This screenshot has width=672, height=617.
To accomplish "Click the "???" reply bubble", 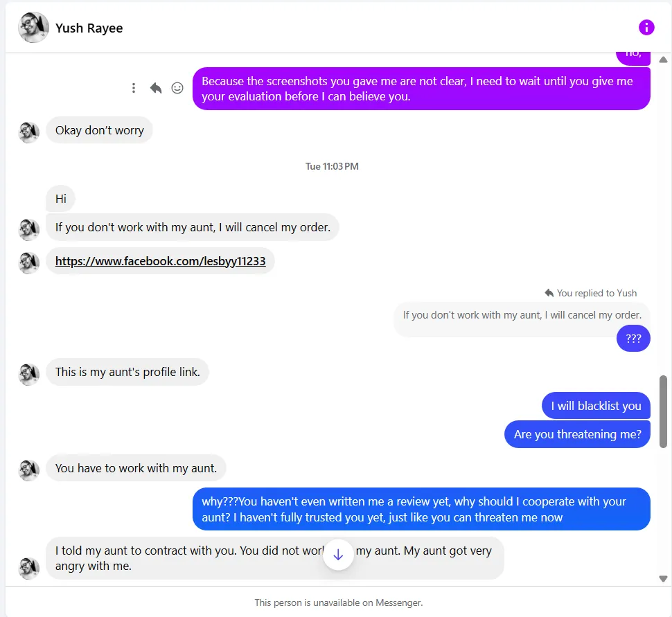I will [x=633, y=339].
